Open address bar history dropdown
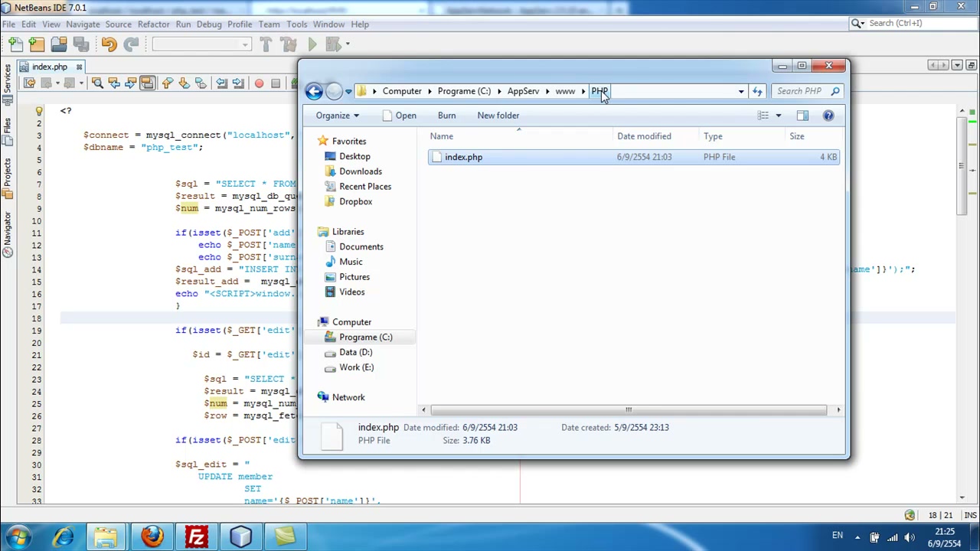This screenshot has width=980, height=551. (741, 91)
